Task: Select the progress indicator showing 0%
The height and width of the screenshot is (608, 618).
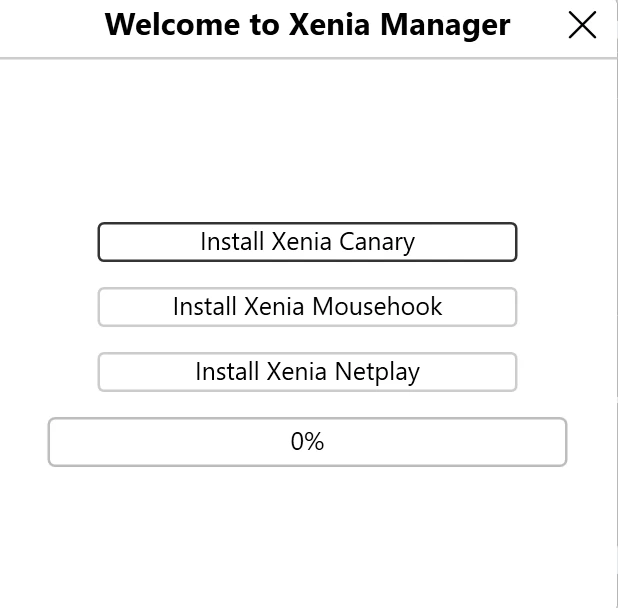Action: click(x=307, y=442)
